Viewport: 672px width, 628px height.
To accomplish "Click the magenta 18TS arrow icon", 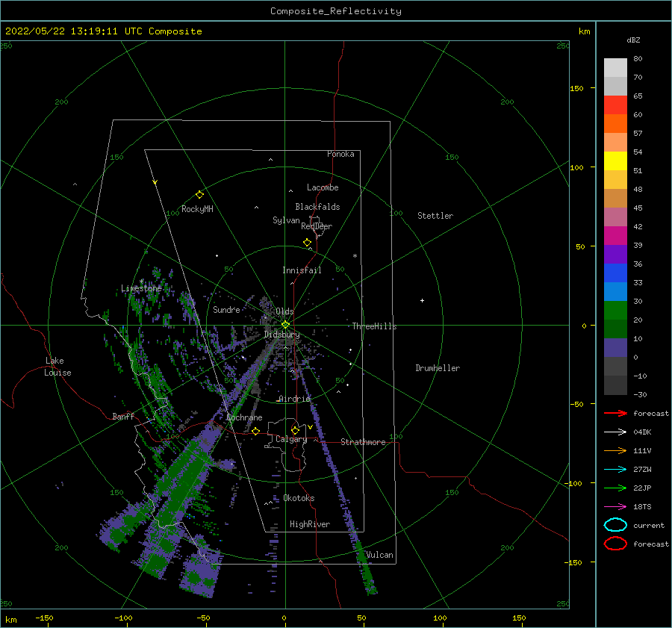I will pos(615,507).
